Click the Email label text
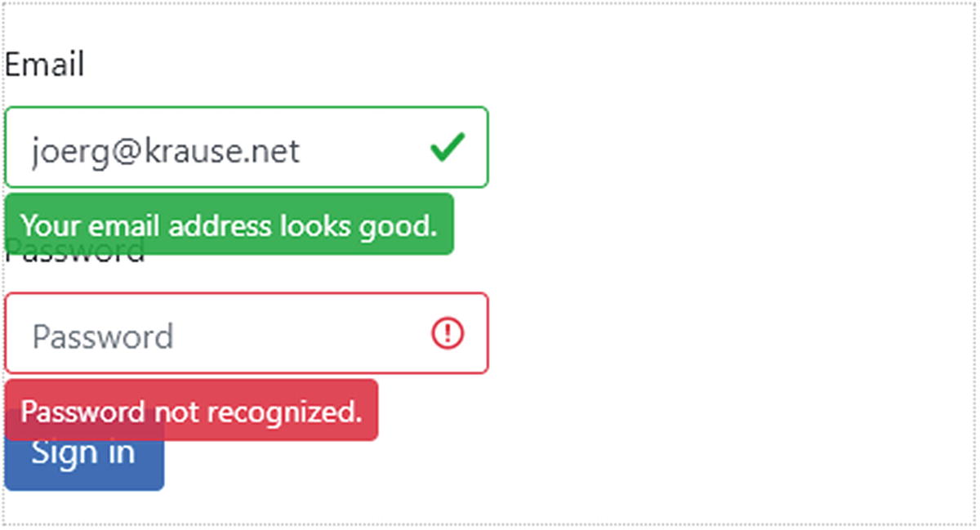This screenshot has height=530, width=980. pos(44,65)
